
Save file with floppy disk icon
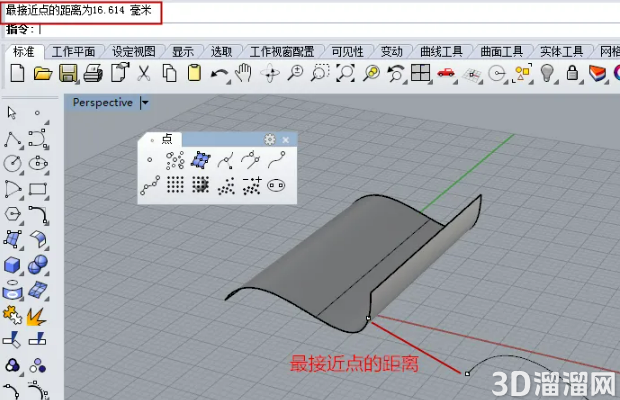[x=68, y=74]
